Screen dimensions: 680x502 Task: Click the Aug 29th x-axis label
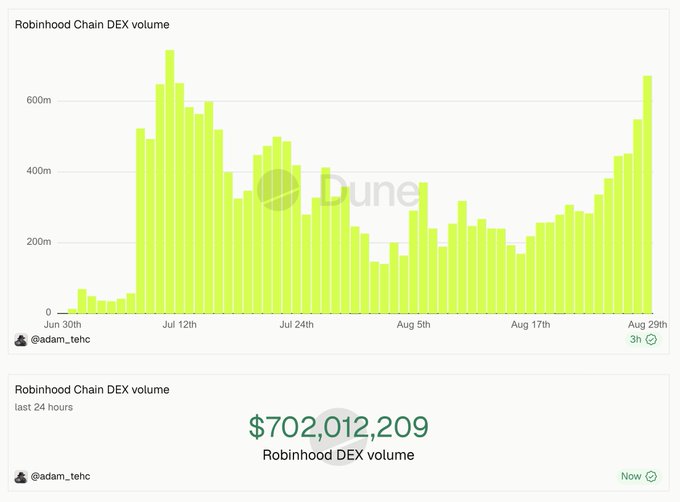[x=647, y=325]
